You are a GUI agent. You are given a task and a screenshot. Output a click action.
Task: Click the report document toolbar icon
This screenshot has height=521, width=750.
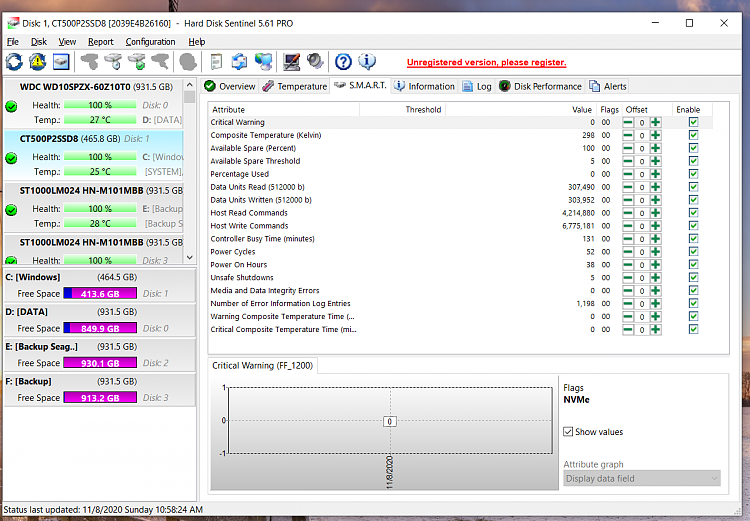[x=216, y=62]
